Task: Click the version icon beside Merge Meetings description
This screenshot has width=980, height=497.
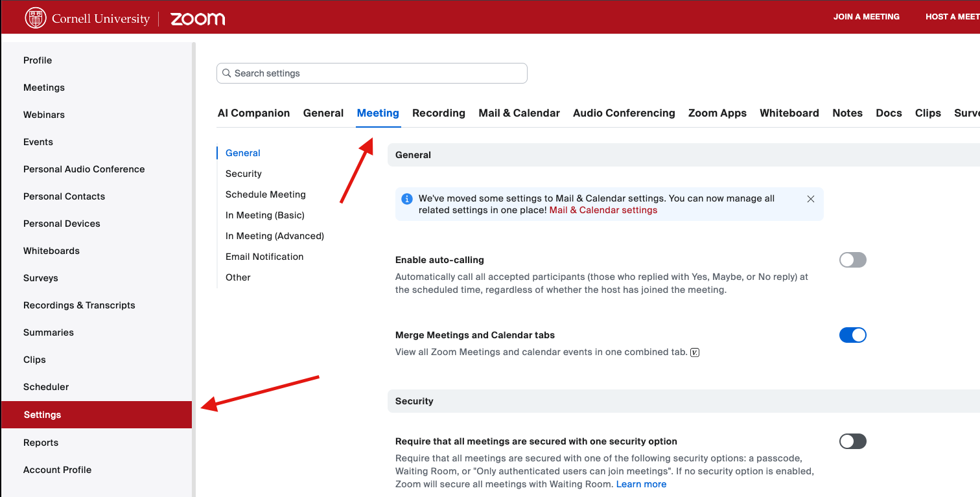Action: point(695,353)
